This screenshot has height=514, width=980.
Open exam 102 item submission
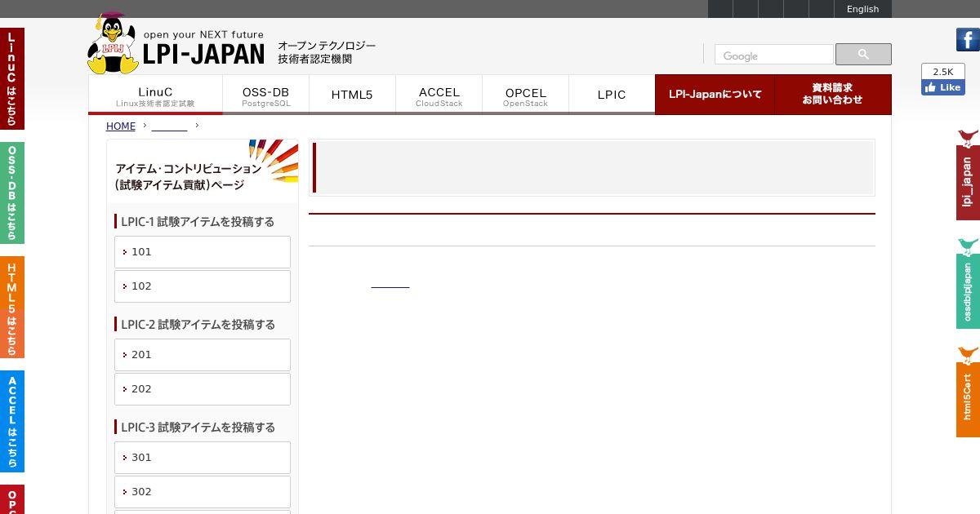[203, 286]
